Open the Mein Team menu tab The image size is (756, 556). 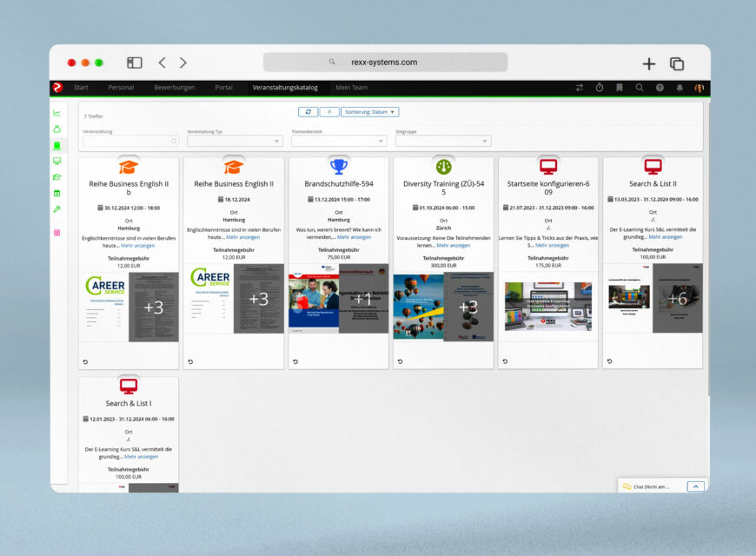(351, 88)
